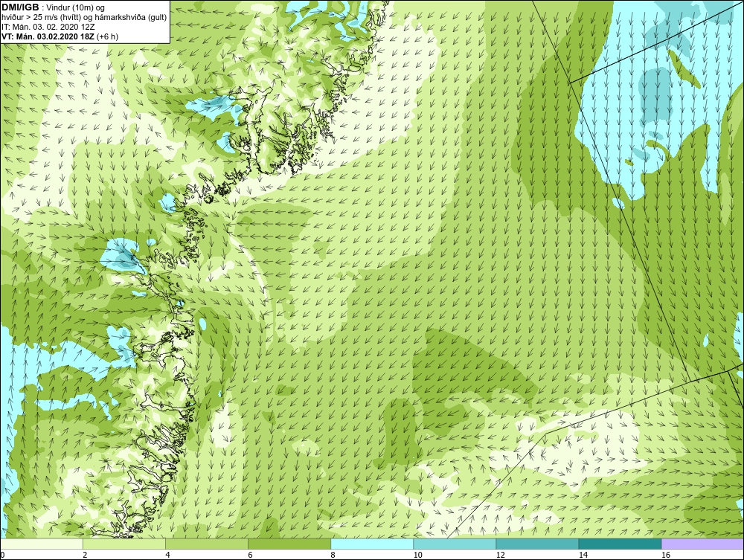The image size is (744, 560).
Task: Click the 4–6 m/s green legend swatch
Action: click(207, 544)
